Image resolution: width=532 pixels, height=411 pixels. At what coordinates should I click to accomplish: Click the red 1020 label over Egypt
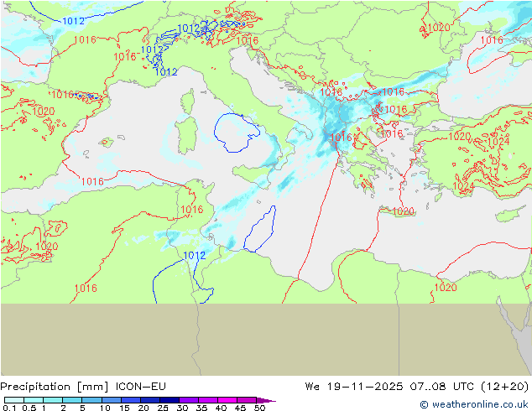[446, 287]
